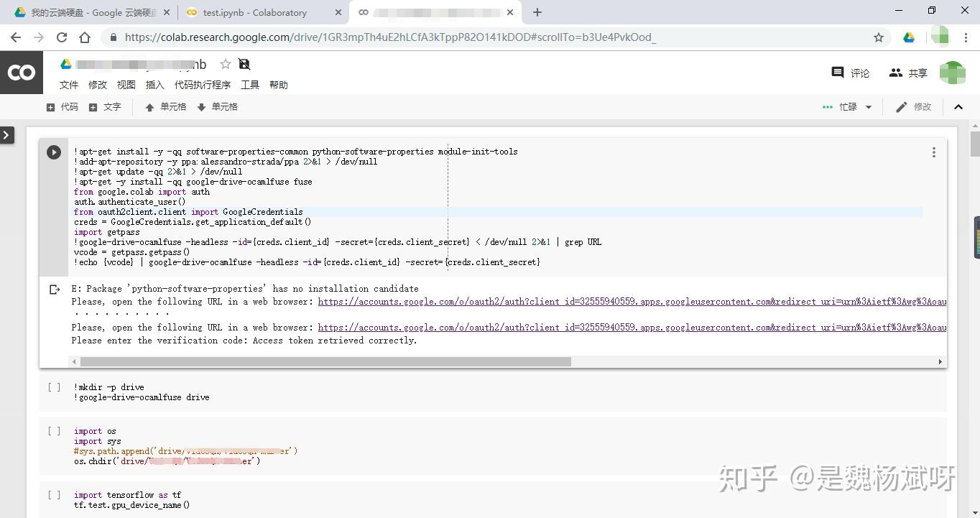Expand the table of contents sidebar
This screenshot has height=518, width=980.
(x=6, y=134)
